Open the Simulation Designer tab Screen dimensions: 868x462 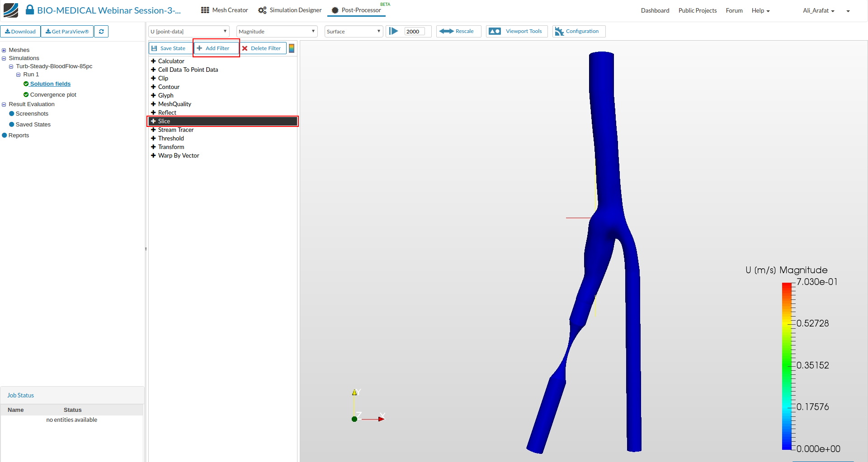click(x=290, y=10)
